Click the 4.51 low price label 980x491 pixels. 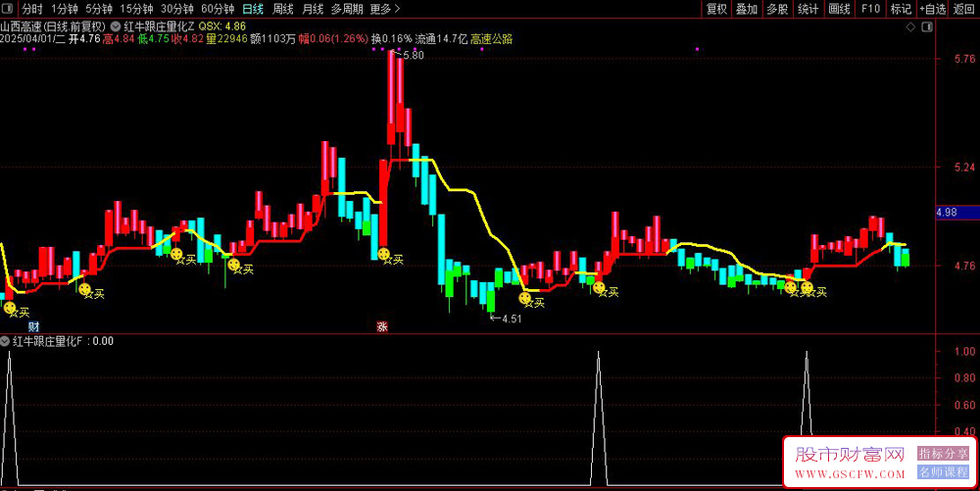512,319
